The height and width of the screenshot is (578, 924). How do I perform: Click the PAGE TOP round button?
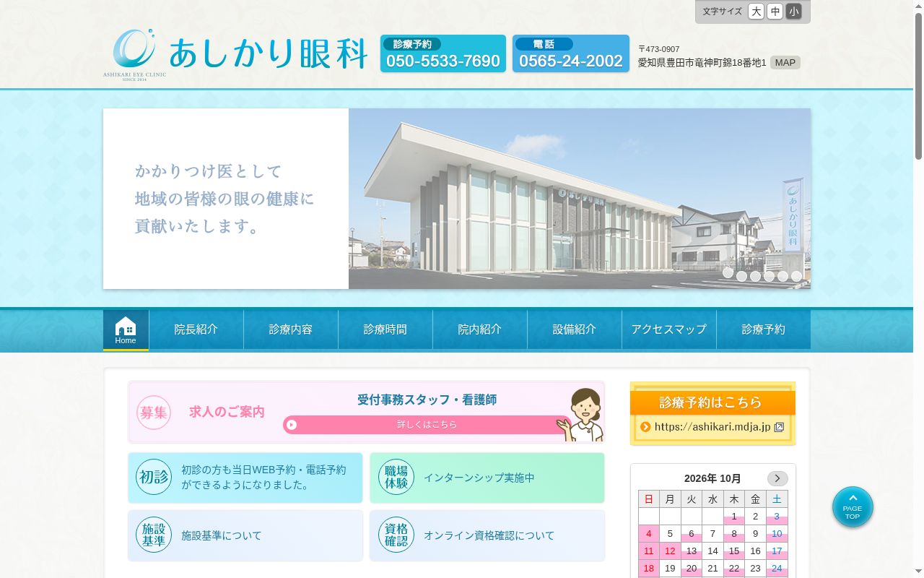coord(853,507)
